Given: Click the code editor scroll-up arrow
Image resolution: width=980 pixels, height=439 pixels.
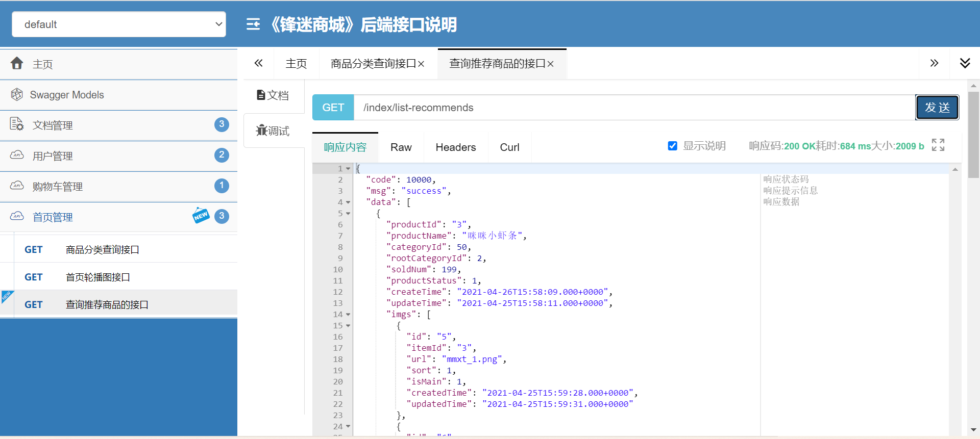Looking at the screenshot, I should pos(955,169).
